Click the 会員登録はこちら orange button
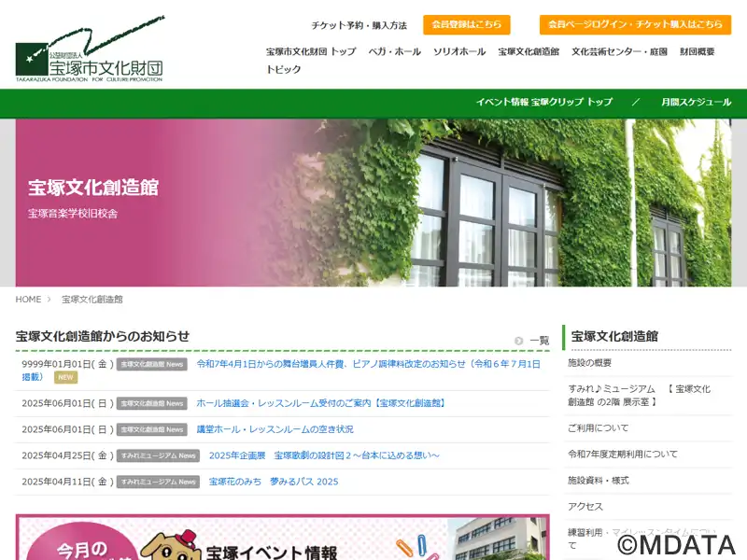The width and height of the screenshot is (747, 560). 466,25
